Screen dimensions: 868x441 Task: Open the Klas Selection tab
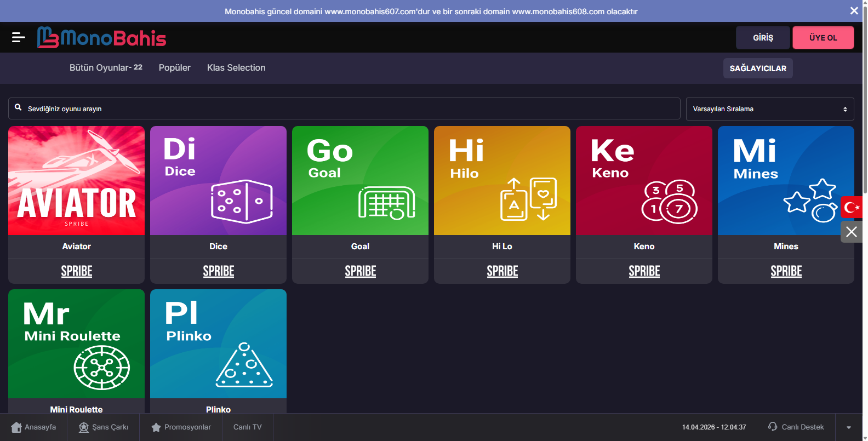[236, 68]
